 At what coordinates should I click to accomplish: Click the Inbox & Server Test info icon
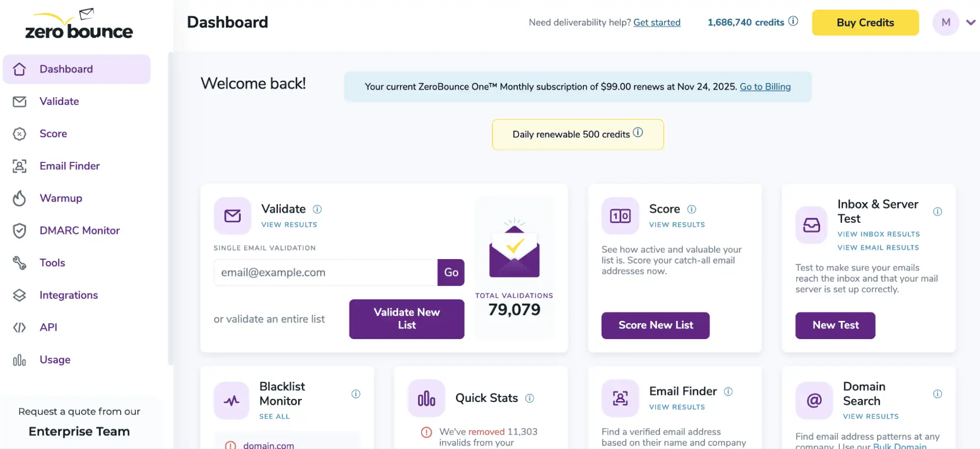click(937, 211)
